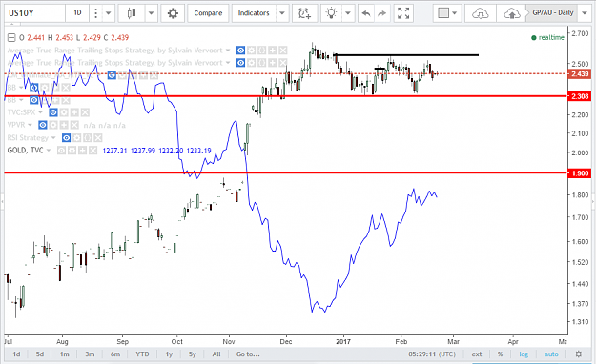Open the chart settings gear in the bottom bar
The height and width of the screenshot is (364, 596).
579,354
